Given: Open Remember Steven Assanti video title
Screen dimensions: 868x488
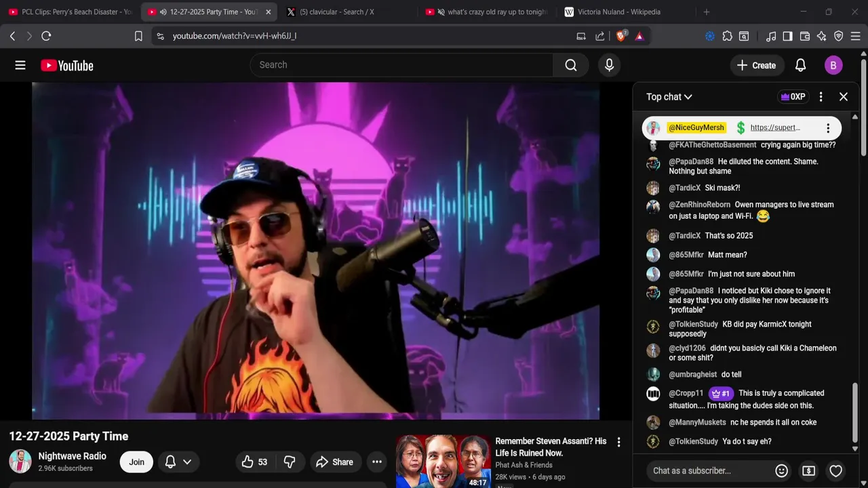Looking at the screenshot, I should pyautogui.click(x=551, y=447).
